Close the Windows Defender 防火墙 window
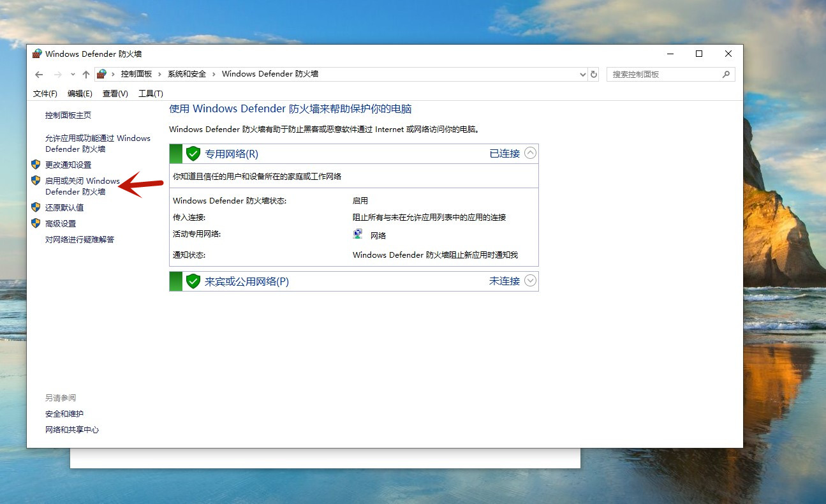 coord(728,54)
